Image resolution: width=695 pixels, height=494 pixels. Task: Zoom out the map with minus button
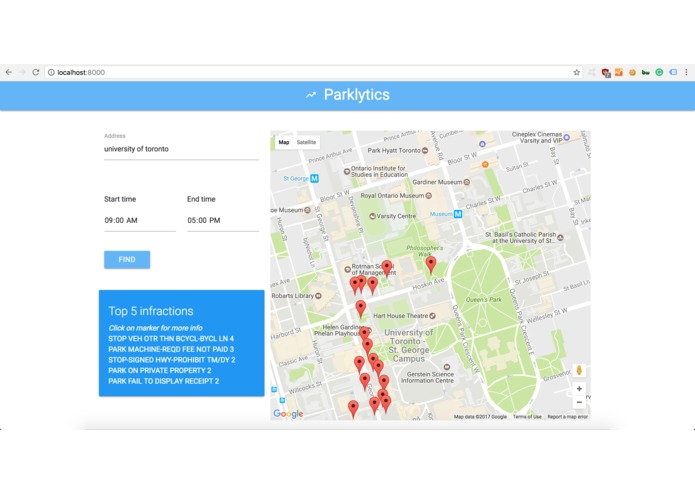coord(579,402)
